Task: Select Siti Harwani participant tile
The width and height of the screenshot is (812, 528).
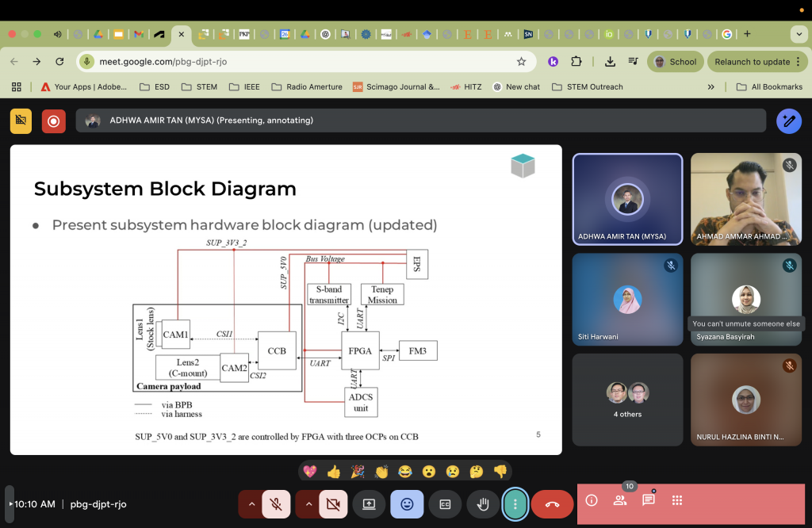Action: tap(628, 299)
